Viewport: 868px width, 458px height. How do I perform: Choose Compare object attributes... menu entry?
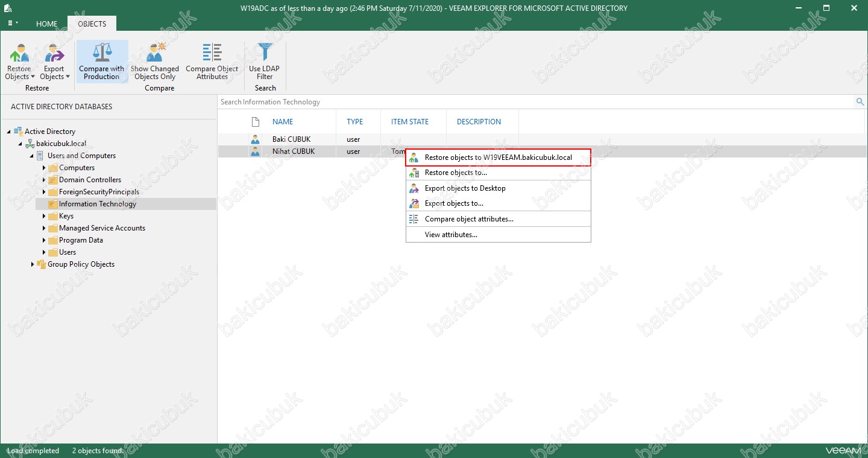point(498,219)
